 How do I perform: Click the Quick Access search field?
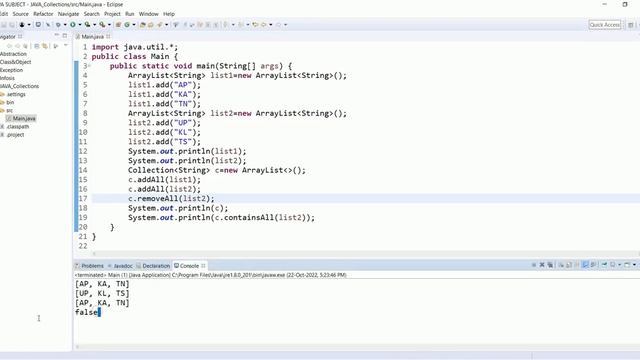click(605, 25)
